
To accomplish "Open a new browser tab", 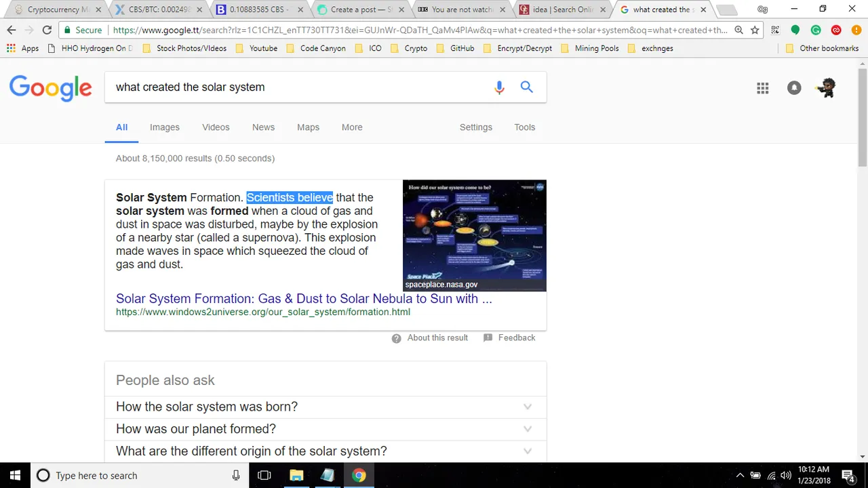I will click(x=726, y=10).
